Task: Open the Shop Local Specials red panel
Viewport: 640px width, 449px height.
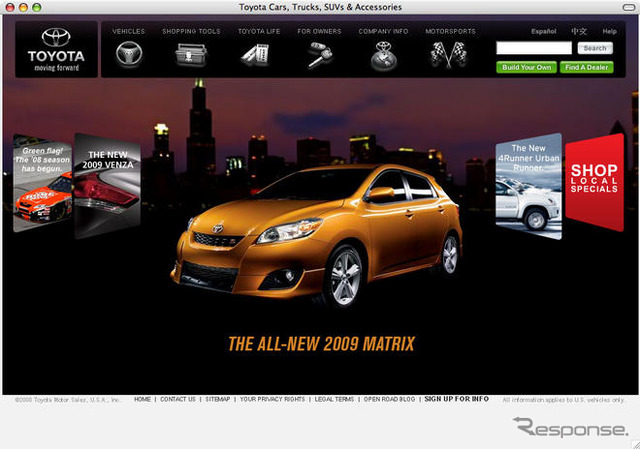Action: (x=595, y=182)
